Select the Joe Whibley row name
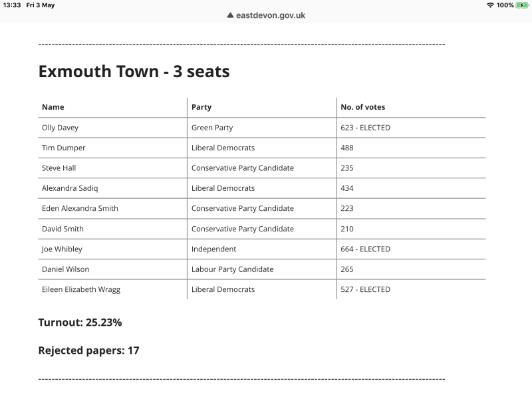Screen dimensions: 532x399 [x=62, y=249]
